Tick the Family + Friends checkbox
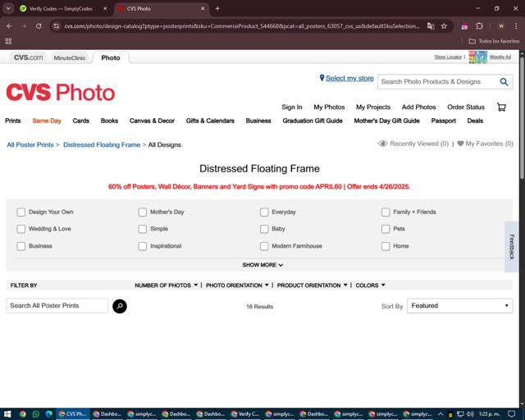This screenshot has width=525, height=420. pyautogui.click(x=386, y=212)
